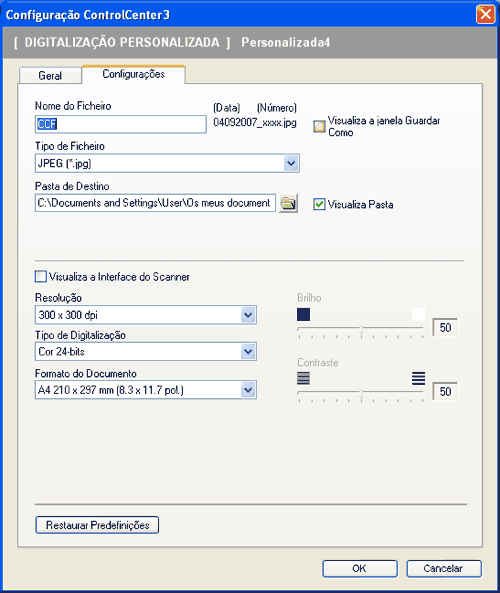The width and height of the screenshot is (500, 593).
Task: Click the Restaurar Predefinições button
Action: coord(97,525)
